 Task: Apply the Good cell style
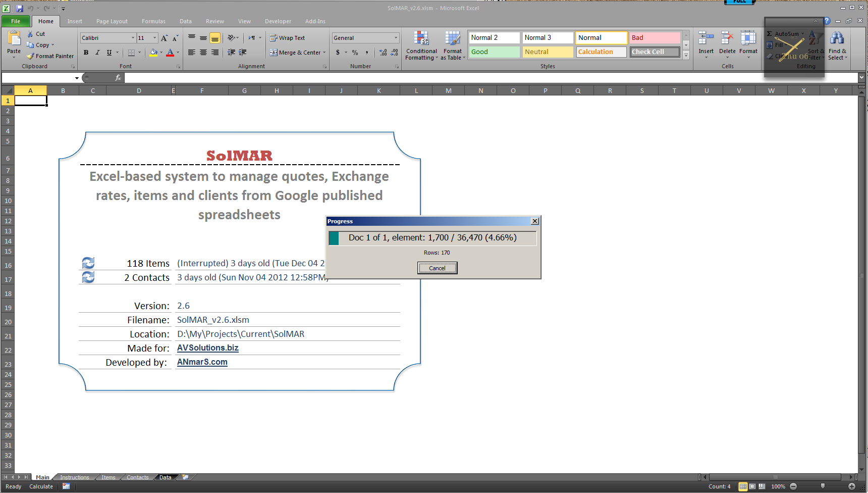point(495,52)
